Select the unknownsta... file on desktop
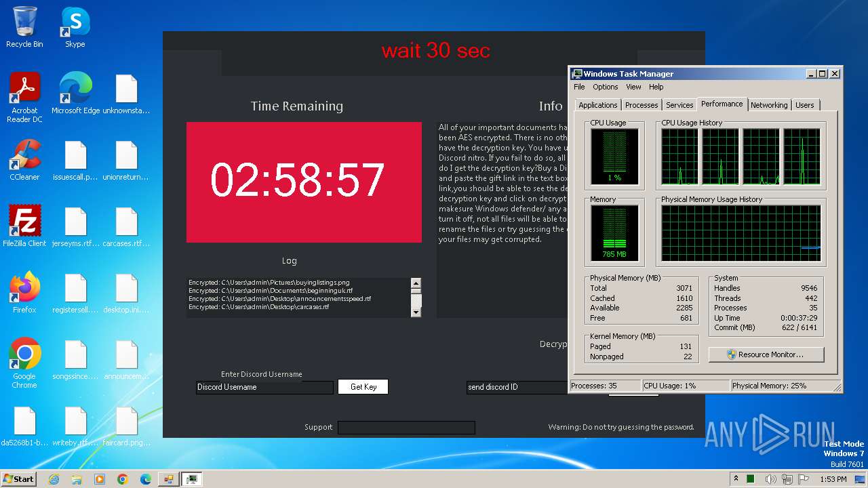The width and height of the screenshot is (868, 488). pos(126,94)
